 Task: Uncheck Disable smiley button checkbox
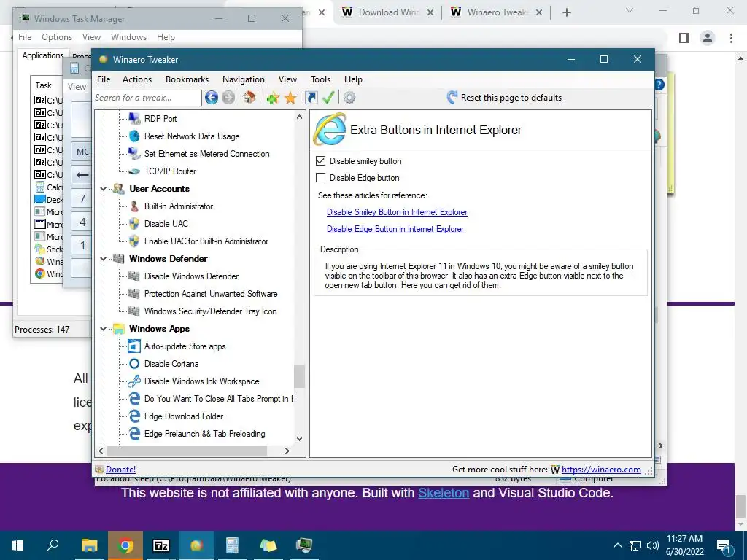coord(321,161)
